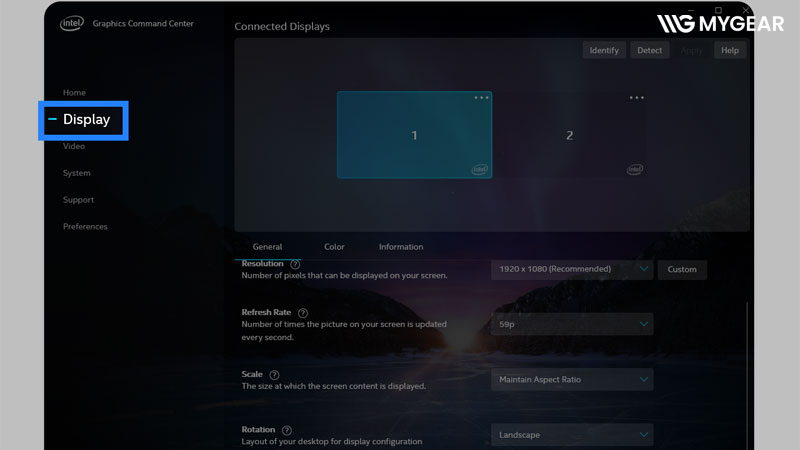Click the vertical scrollbar on the right edge
Screen dimensions: 800x450
746,370
